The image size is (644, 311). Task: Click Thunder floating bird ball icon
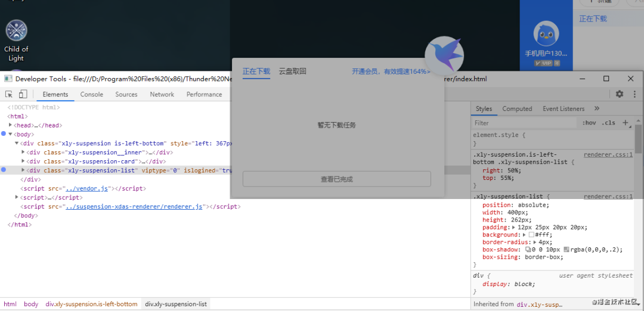444,55
